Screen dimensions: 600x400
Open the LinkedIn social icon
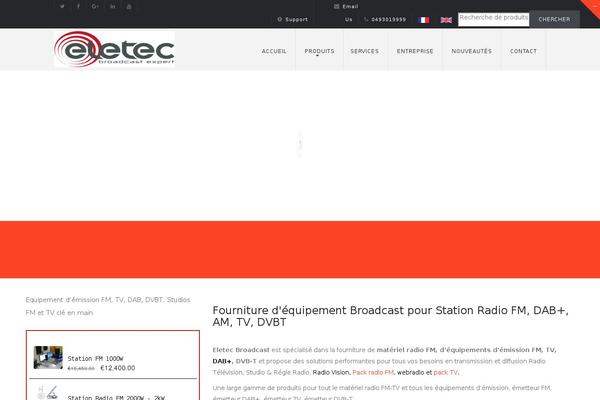point(112,7)
